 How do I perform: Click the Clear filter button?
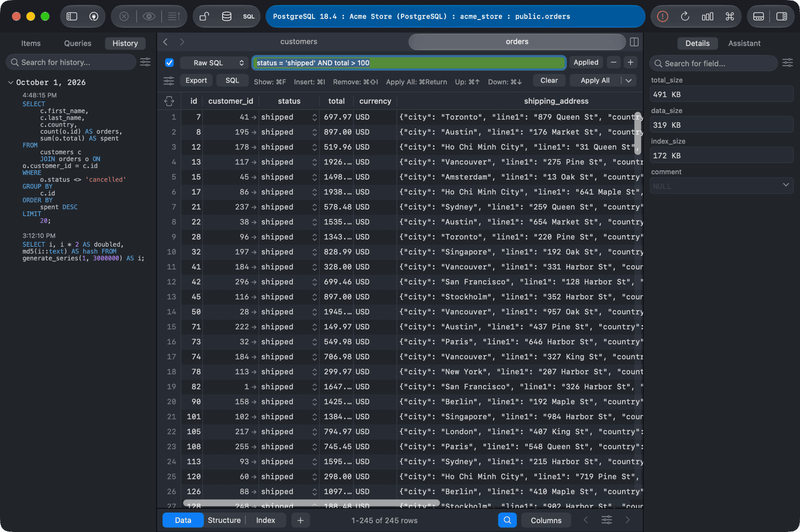[x=549, y=80]
